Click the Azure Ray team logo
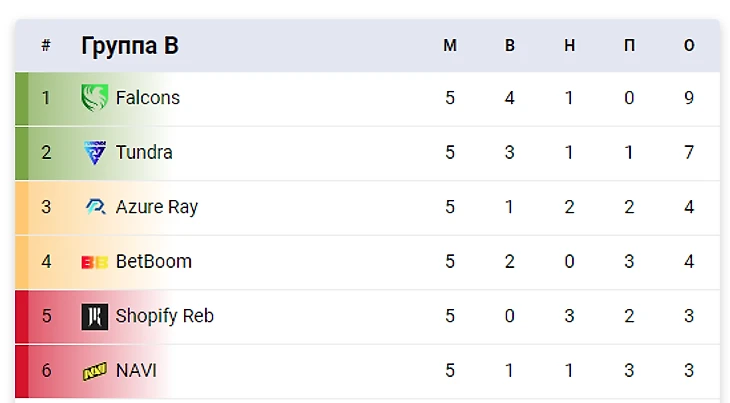730x403 pixels. click(x=94, y=207)
